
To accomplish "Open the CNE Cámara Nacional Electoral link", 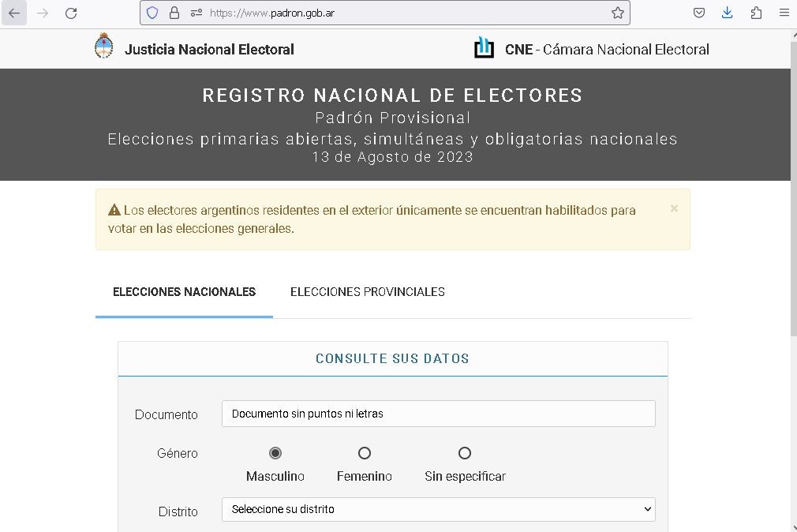I will coord(591,49).
